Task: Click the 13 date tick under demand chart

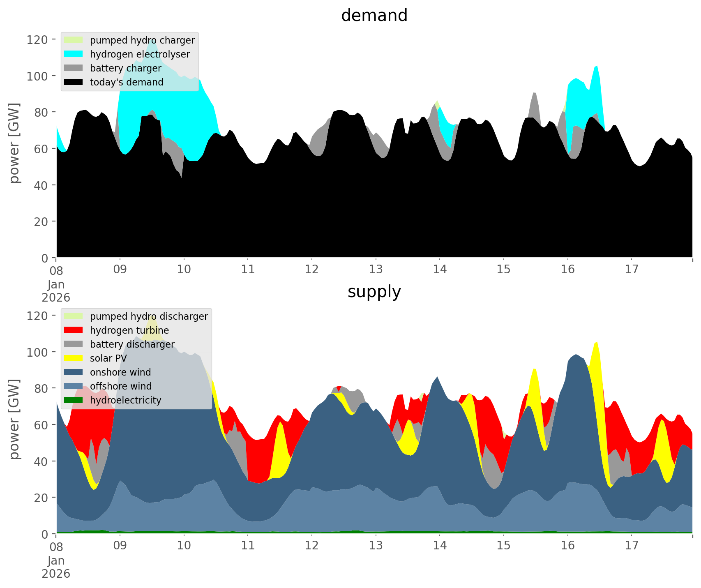Action: pos(376,270)
